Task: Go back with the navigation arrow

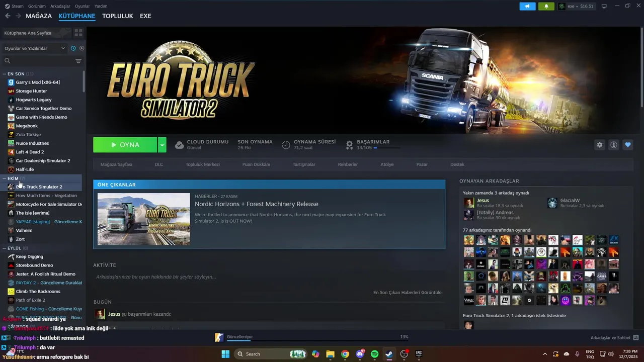Action: (8, 16)
